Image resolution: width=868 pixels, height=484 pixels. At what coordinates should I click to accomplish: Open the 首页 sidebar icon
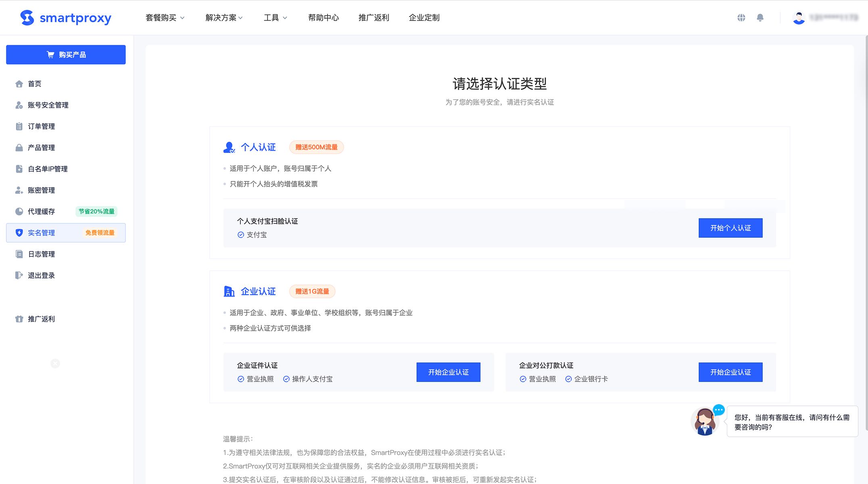(x=34, y=83)
